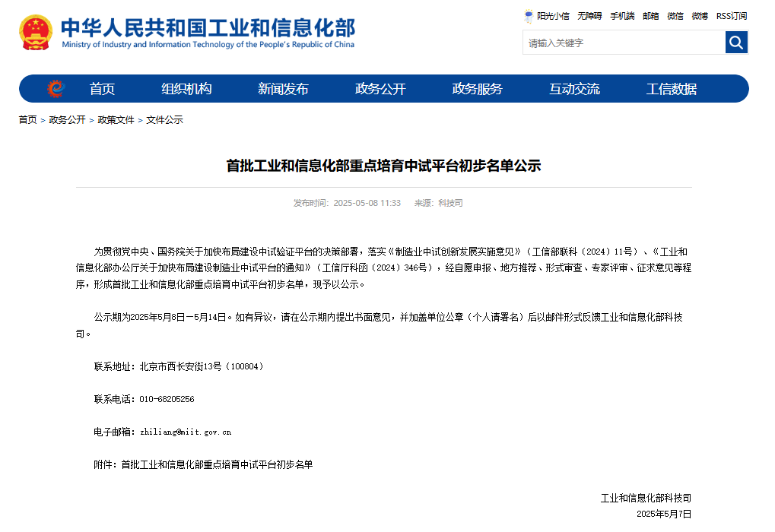The image size is (775, 532).
Task: Click the 手机端 mobile icon
Action: (622, 16)
